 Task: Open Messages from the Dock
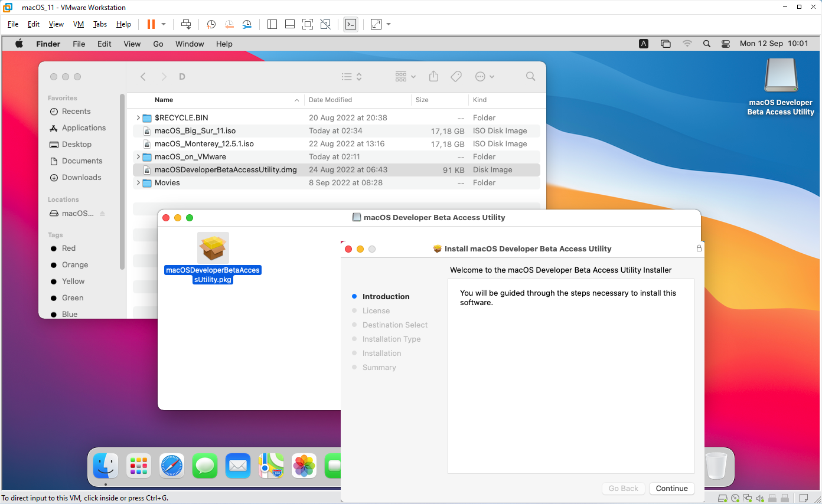pyautogui.click(x=205, y=466)
